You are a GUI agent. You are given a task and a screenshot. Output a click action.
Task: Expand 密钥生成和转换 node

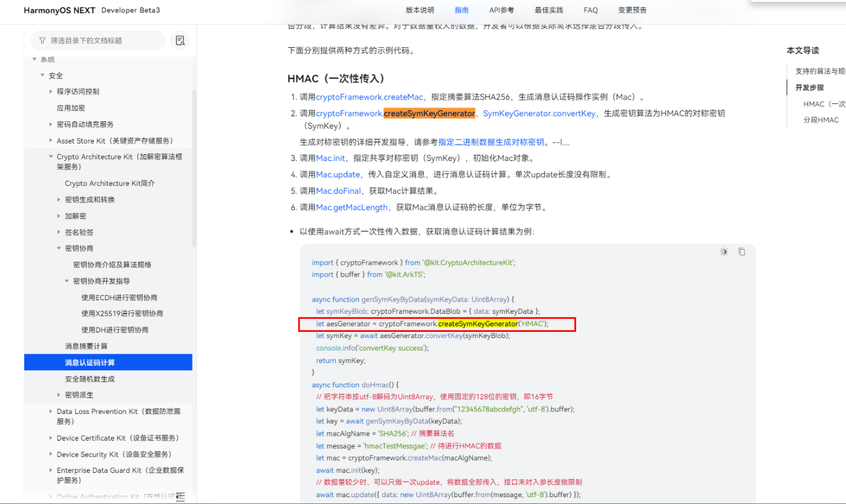59,199
